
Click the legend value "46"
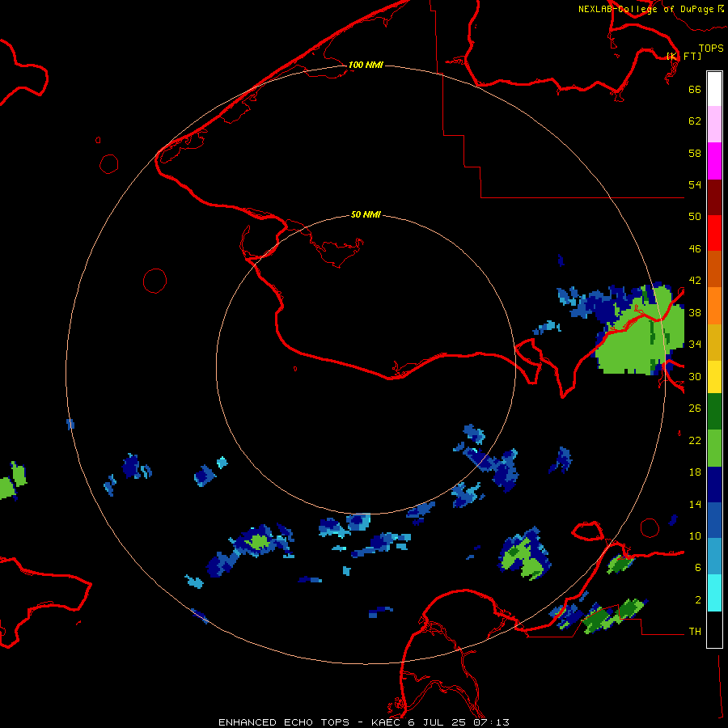695,249
